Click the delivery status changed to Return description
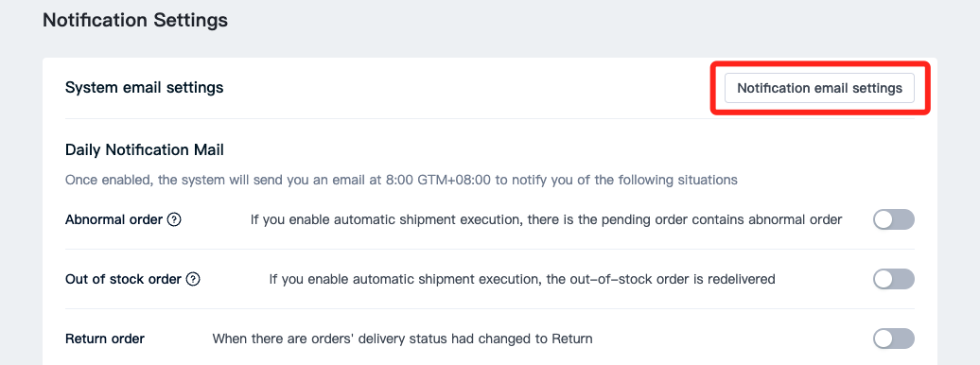The width and height of the screenshot is (980, 365). (x=403, y=339)
